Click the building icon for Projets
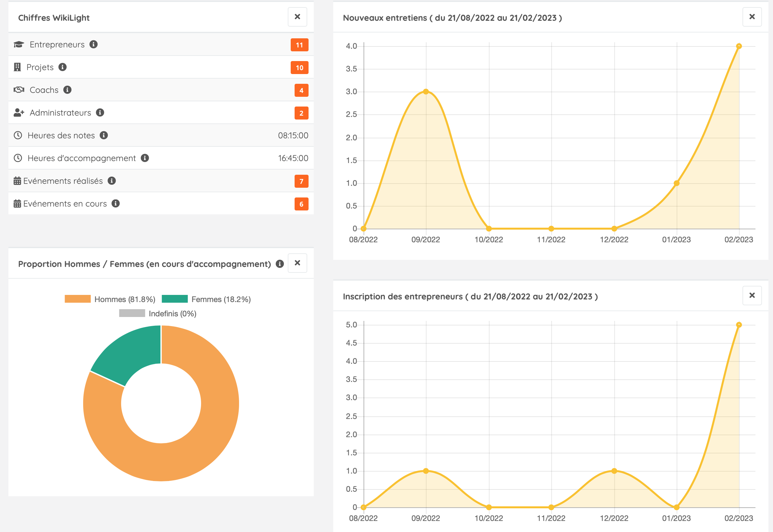This screenshot has width=773, height=532. [x=17, y=67]
